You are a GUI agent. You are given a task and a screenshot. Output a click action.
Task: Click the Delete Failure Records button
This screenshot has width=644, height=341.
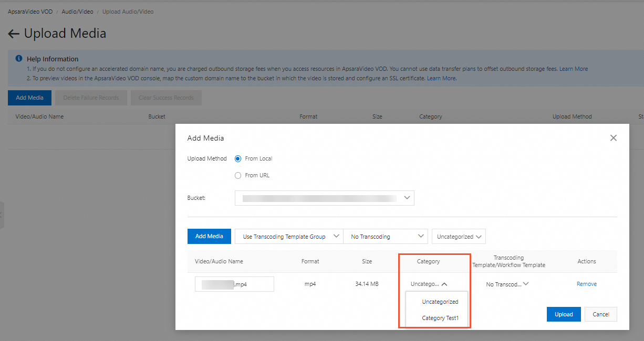point(91,98)
